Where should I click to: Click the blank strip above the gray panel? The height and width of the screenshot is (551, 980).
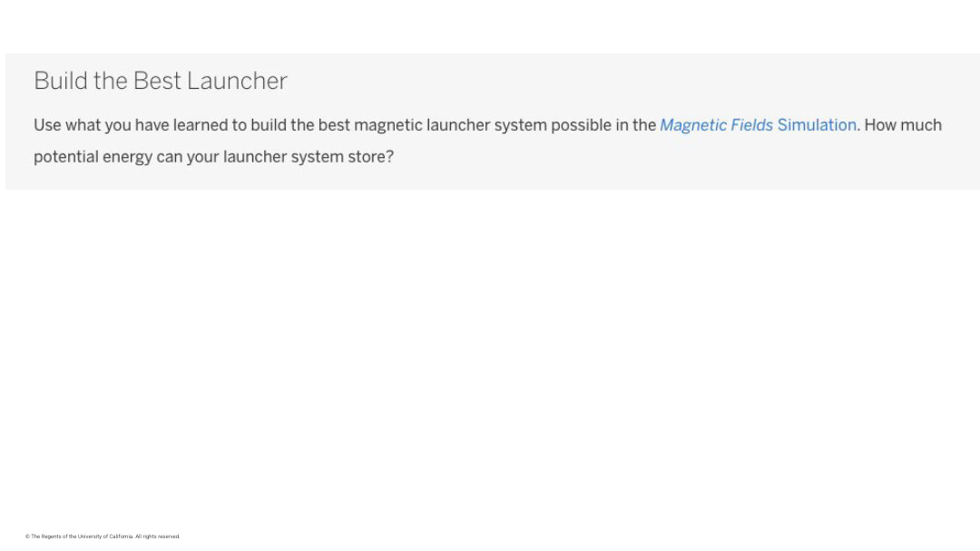pos(490,25)
